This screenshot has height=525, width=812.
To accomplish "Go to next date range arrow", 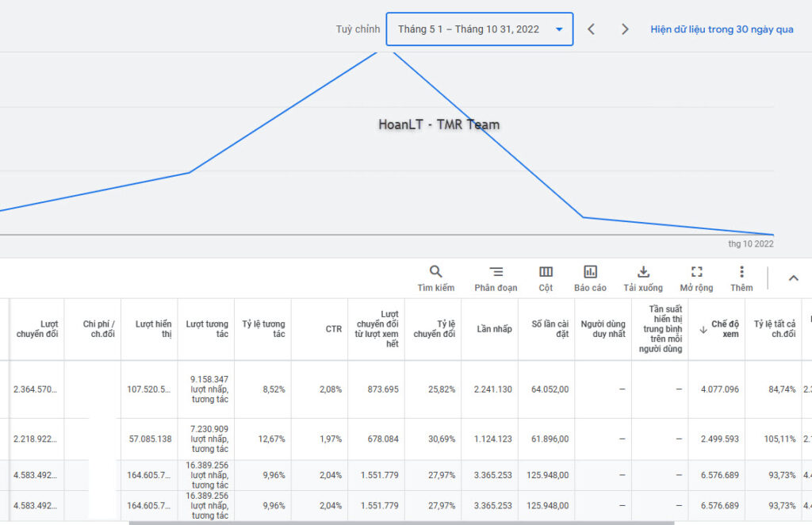I will coord(625,29).
